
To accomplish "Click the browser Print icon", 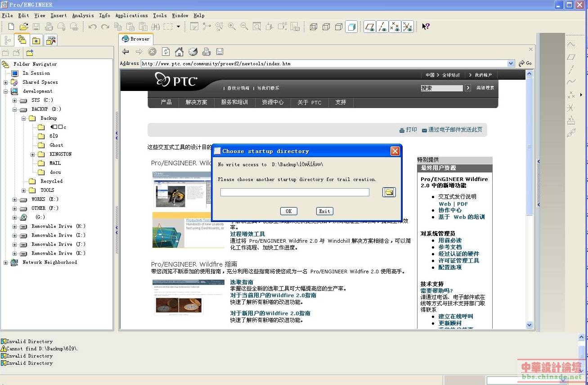I will click(x=206, y=51).
